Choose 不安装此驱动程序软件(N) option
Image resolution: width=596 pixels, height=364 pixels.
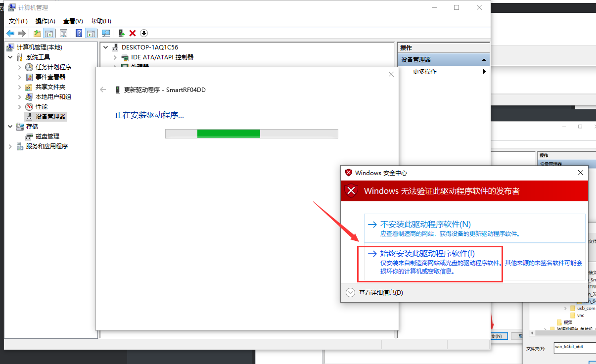[475, 228]
